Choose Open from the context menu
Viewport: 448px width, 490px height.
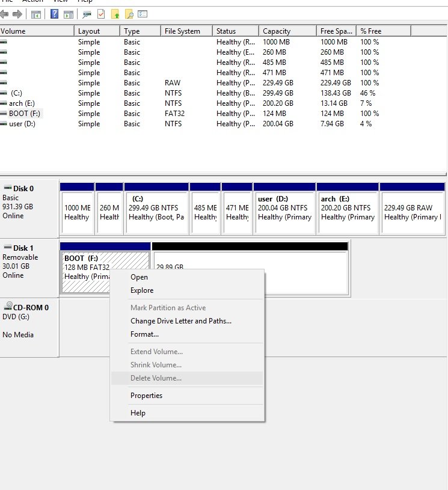pyautogui.click(x=139, y=277)
